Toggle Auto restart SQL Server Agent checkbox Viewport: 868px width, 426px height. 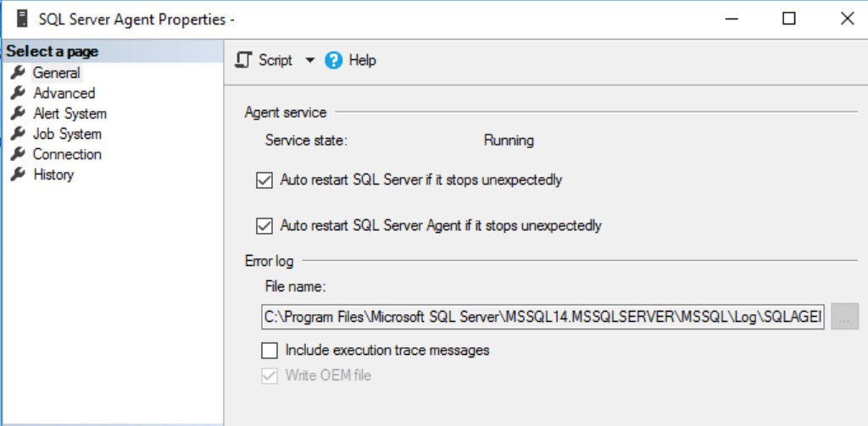pyautogui.click(x=264, y=226)
